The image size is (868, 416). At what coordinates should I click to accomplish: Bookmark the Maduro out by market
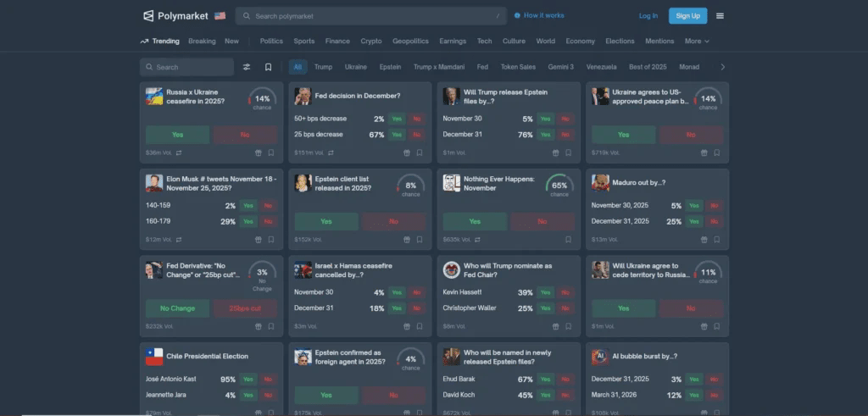pyautogui.click(x=717, y=240)
